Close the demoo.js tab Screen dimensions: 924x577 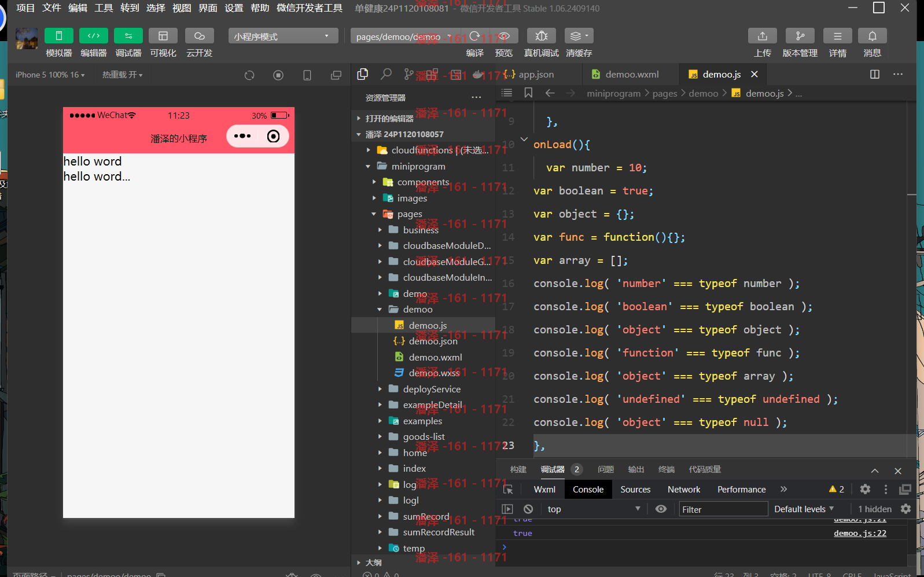click(x=754, y=74)
